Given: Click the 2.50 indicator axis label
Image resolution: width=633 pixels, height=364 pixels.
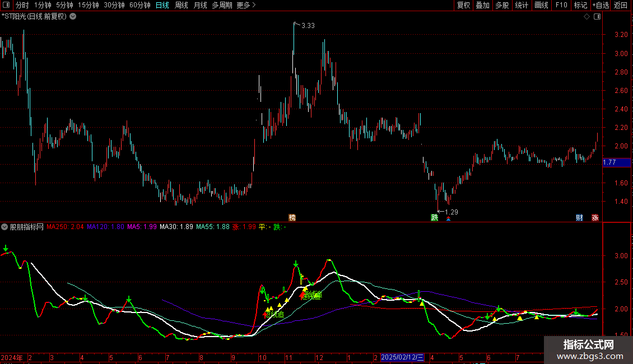Looking at the screenshot, I should point(621,282).
